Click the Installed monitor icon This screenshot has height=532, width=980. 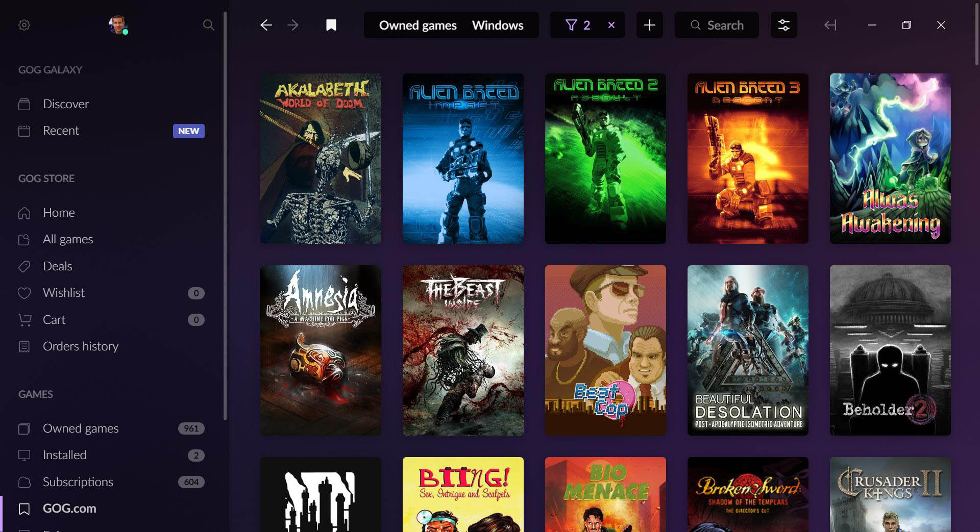(x=24, y=455)
